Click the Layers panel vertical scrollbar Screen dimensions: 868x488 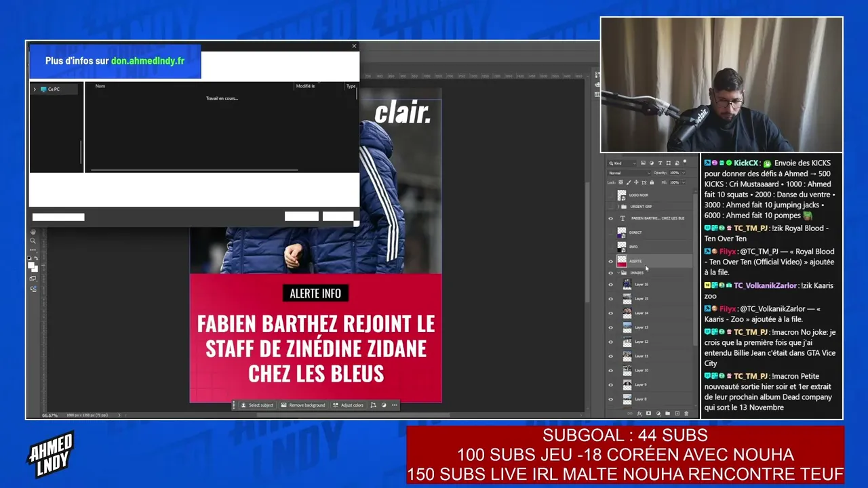pos(694,271)
